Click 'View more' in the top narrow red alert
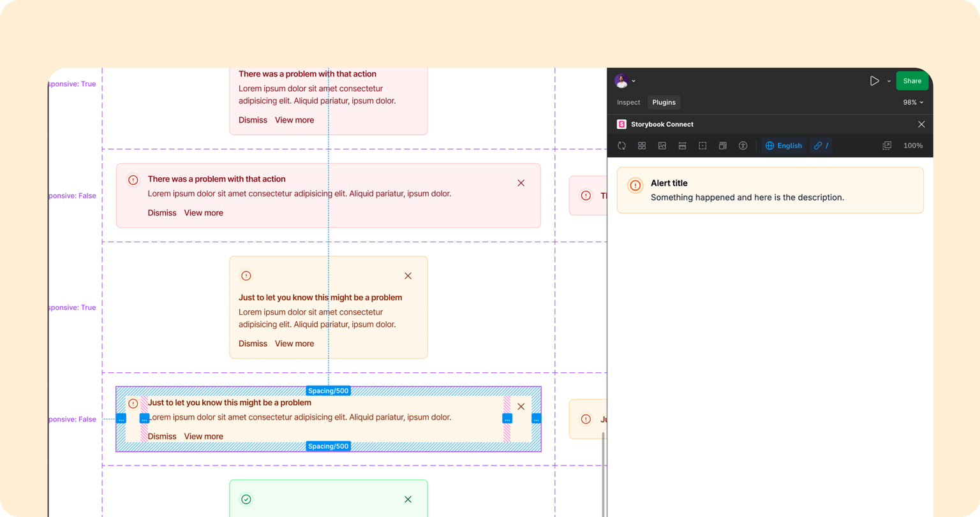980x517 pixels. point(294,120)
